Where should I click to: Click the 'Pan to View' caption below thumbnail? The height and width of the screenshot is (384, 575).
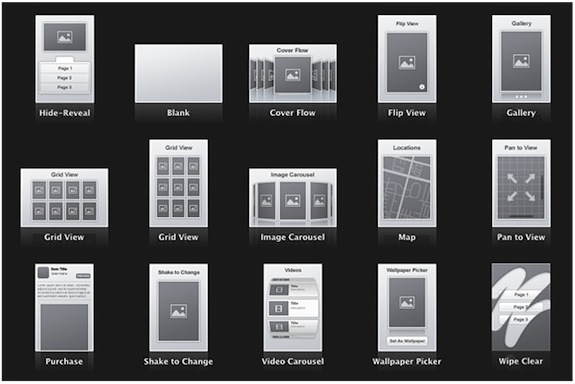[521, 237]
